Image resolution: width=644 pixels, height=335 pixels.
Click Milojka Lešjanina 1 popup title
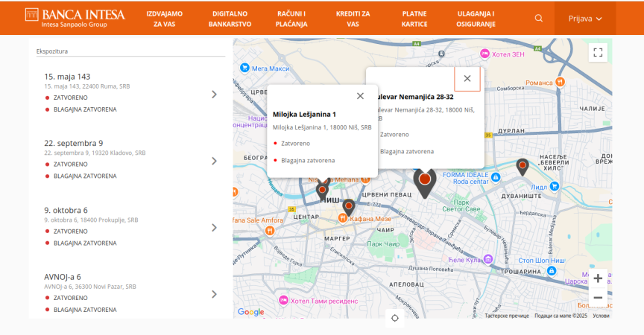pyautogui.click(x=304, y=115)
